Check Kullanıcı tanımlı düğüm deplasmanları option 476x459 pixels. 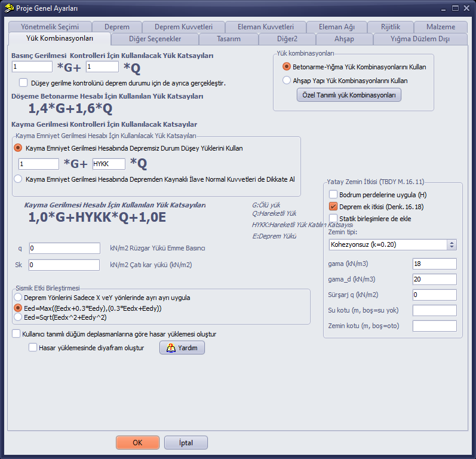coord(16,333)
